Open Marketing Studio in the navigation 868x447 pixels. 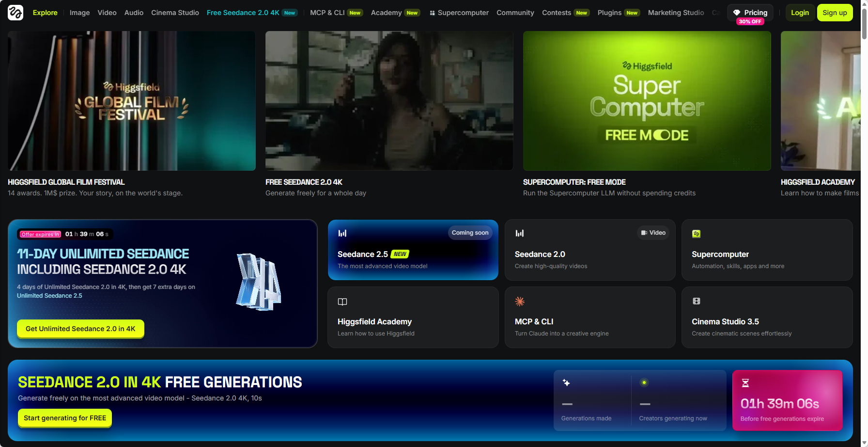[676, 13]
